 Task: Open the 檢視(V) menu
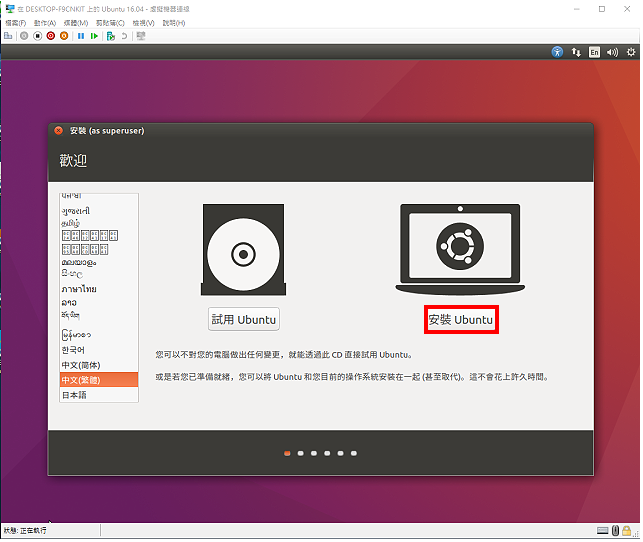(143, 23)
